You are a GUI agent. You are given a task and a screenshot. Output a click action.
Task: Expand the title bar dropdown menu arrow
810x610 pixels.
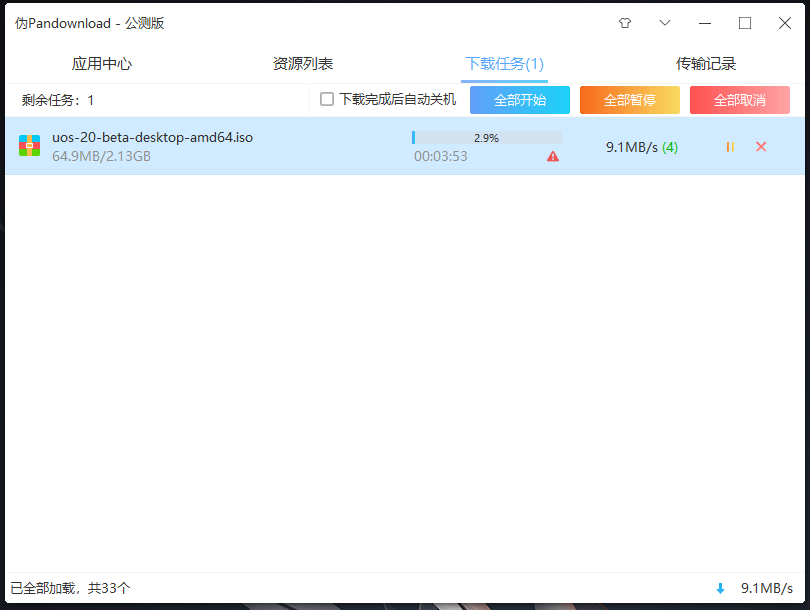point(665,23)
